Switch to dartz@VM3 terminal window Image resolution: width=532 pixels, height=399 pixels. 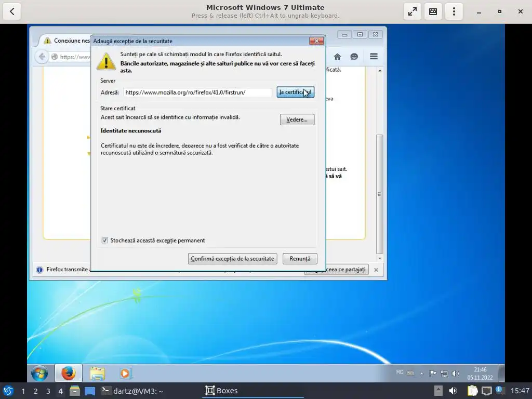pyautogui.click(x=132, y=391)
